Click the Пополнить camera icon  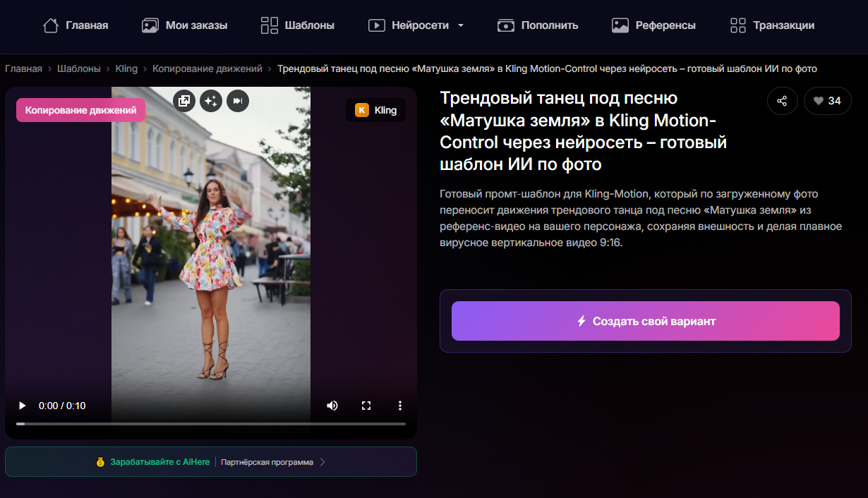[x=505, y=25]
